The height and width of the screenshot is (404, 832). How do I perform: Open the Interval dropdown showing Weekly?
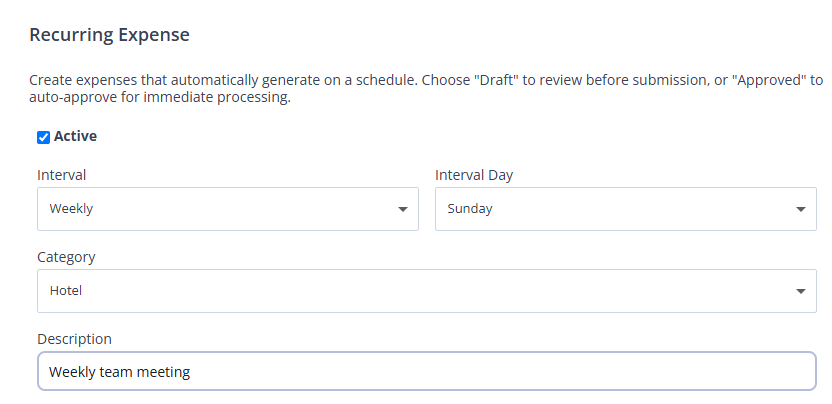pos(228,209)
